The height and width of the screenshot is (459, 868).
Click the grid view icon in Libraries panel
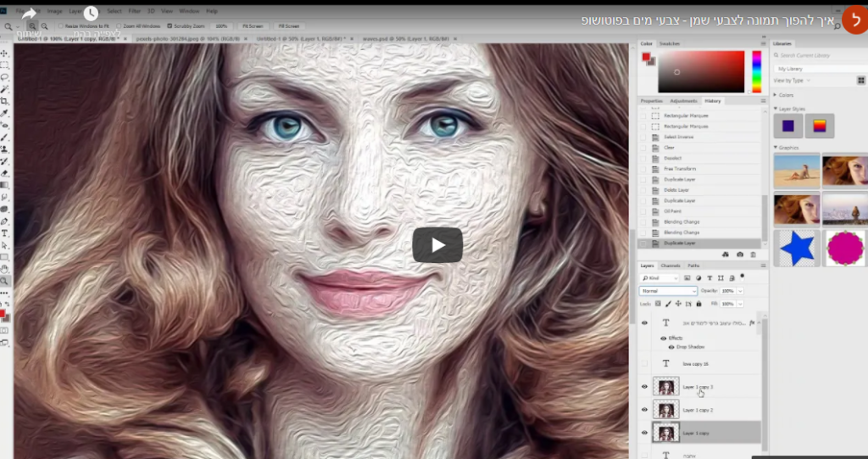tap(861, 81)
